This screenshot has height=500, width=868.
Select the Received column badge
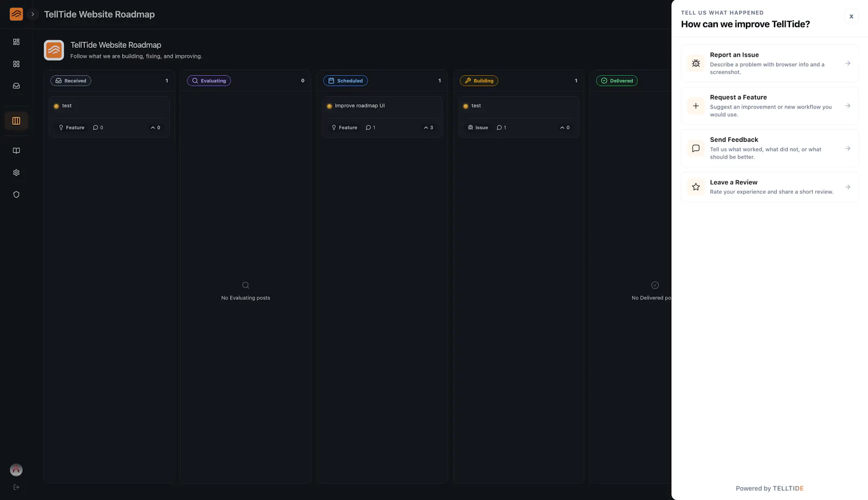(71, 81)
